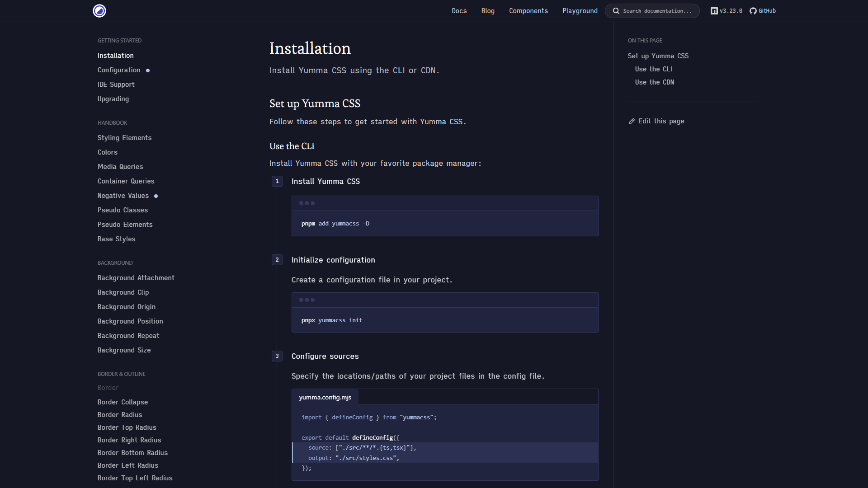868x488 pixels.
Task: Open the Components section
Action: pyautogui.click(x=528, y=11)
